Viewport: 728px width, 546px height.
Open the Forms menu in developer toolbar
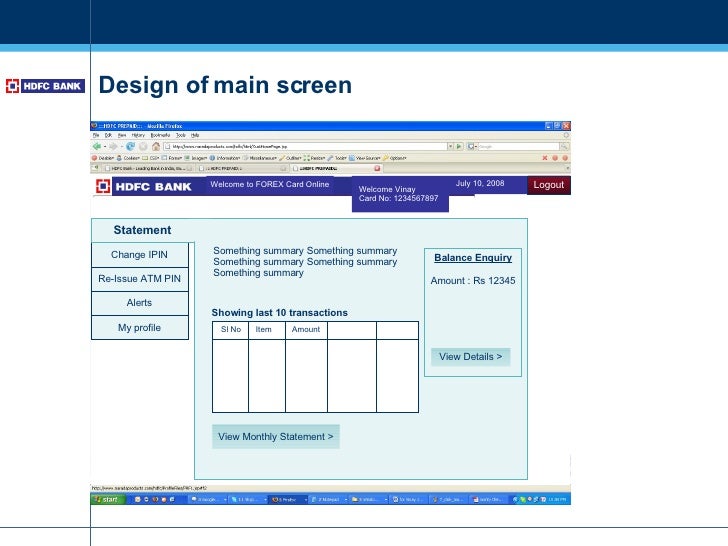click(171, 158)
